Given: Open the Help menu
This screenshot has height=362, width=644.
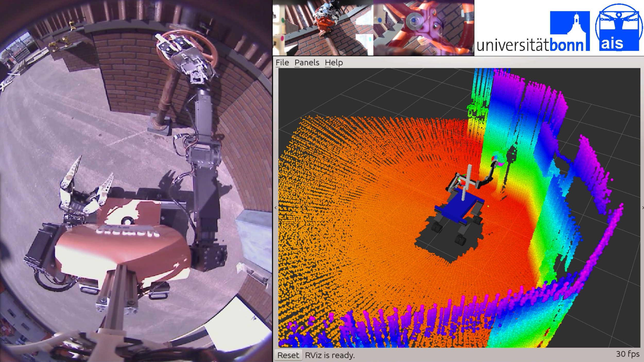Looking at the screenshot, I should (x=334, y=63).
